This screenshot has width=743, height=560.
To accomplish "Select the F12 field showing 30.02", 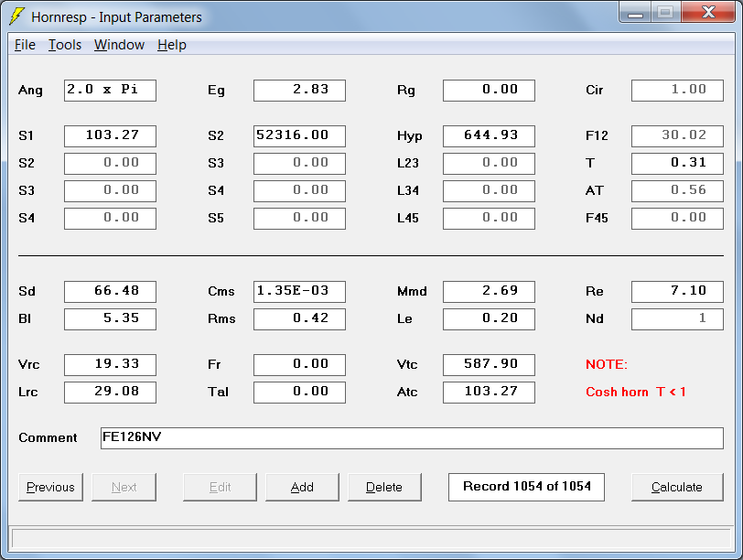I will [678, 136].
